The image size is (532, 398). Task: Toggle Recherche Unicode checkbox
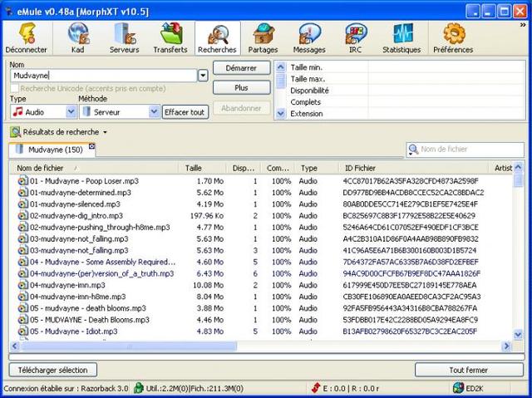point(14,88)
